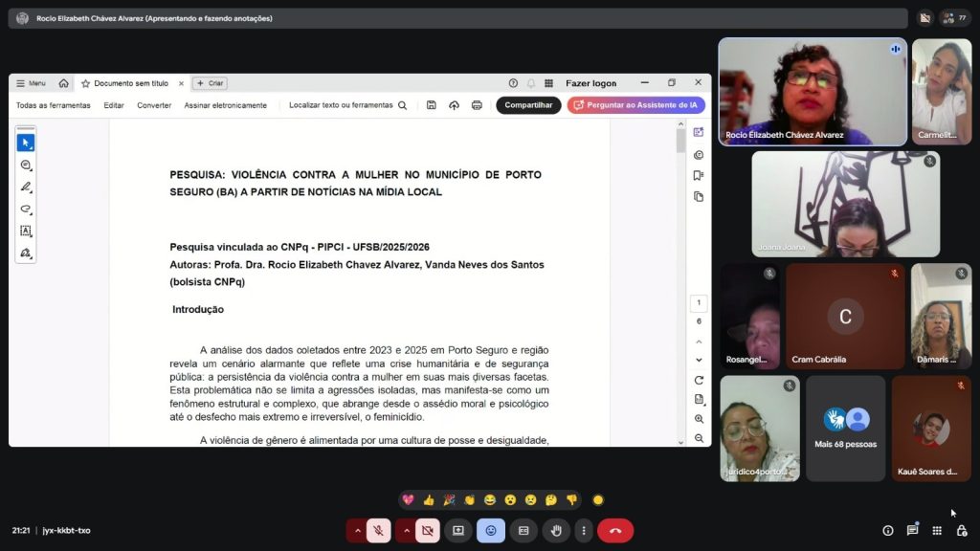Raise hand in the meeting
Image resolution: width=980 pixels, height=551 pixels.
pyautogui.click(x=555, y=530)
